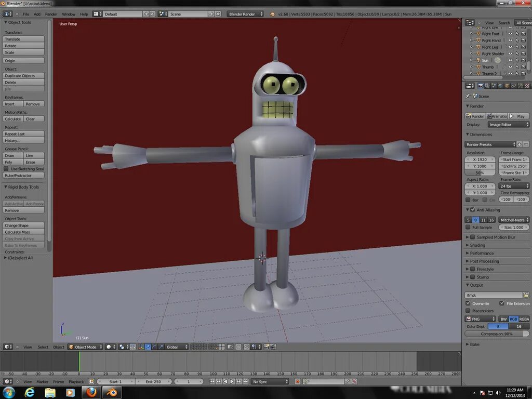Open the Render menu in top bar
This screenshot has height=399, width=532.
click(51, 14)
